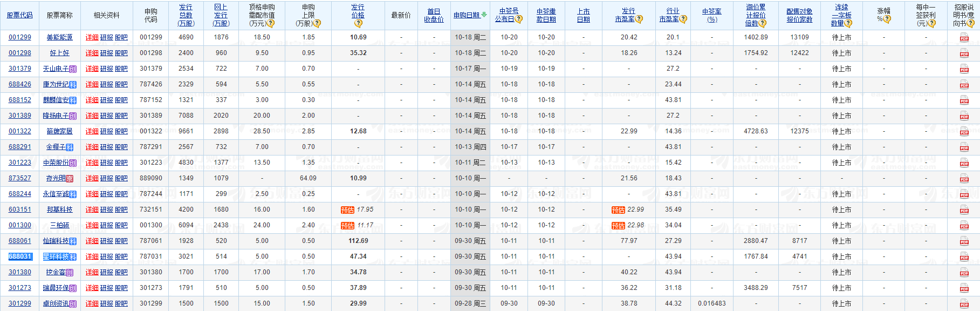Sort by 中签缴款日期 column header
This screenshot has width=980, height=311.
click(546, 15)
